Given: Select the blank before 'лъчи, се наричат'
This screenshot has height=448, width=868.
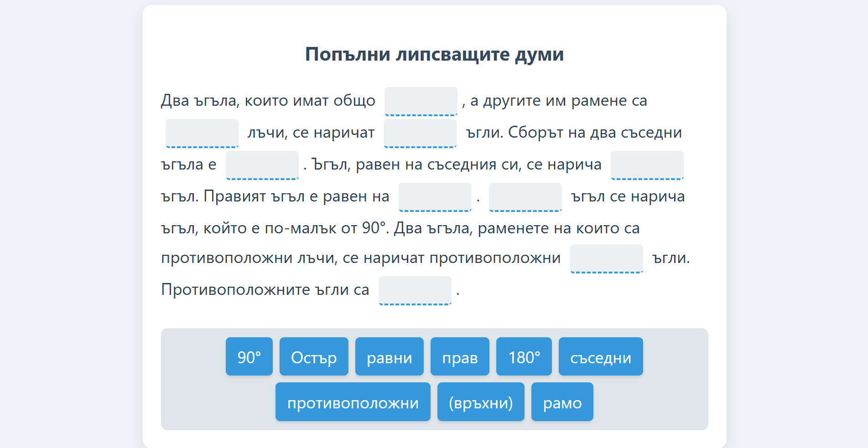Looking at the screenshot, I should [202, 133].
